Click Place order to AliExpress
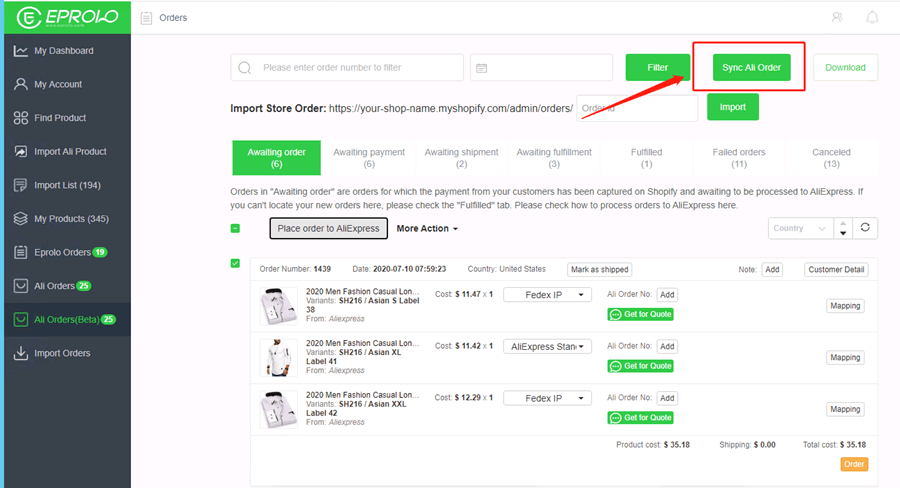Screen dimensions: 900x488 328,228
